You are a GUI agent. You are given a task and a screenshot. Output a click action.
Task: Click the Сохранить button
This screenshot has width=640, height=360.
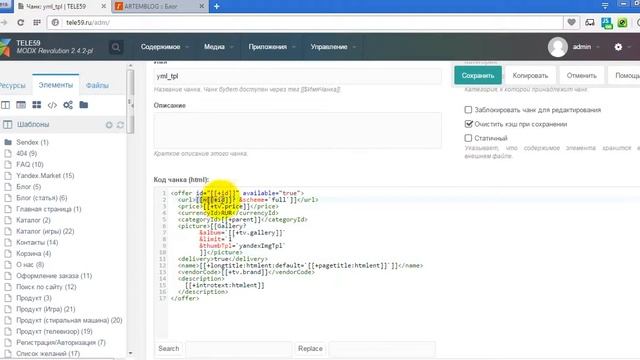[478, 76]
